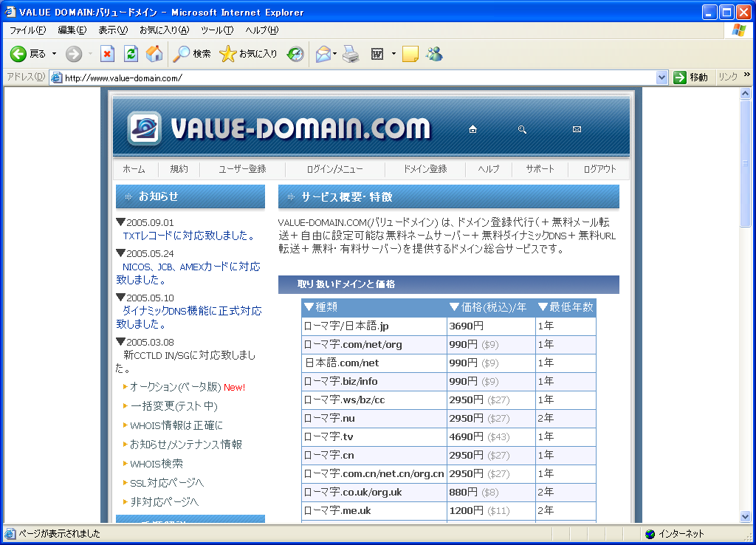
Task: Click the VALUE-DOMAIN site logo icon
Action: (144, 128)
